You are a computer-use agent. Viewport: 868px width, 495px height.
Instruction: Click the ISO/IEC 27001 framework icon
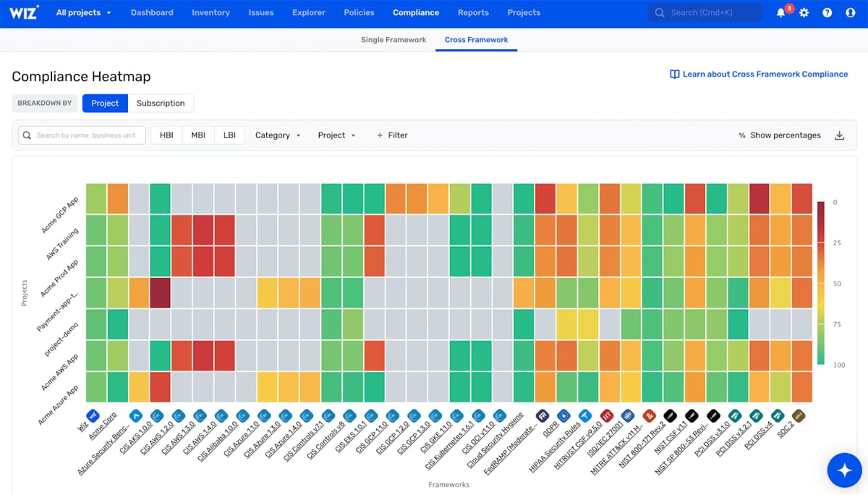[x=629, y=417]
